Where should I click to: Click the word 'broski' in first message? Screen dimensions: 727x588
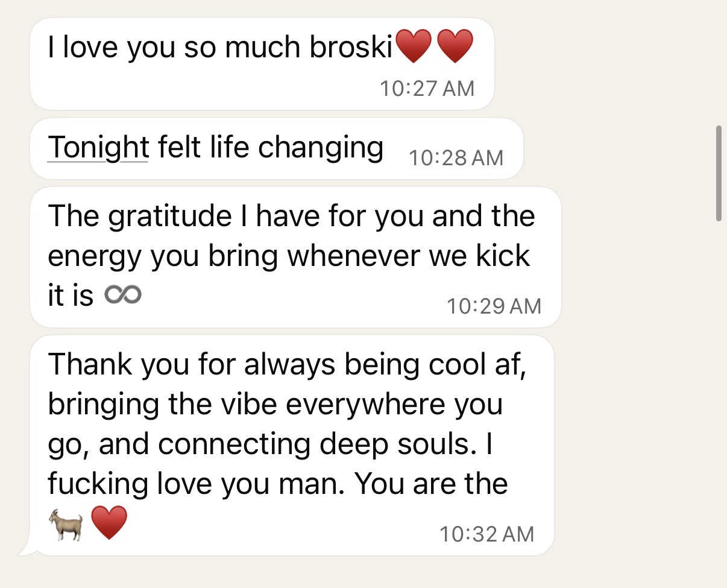(351, 48)
